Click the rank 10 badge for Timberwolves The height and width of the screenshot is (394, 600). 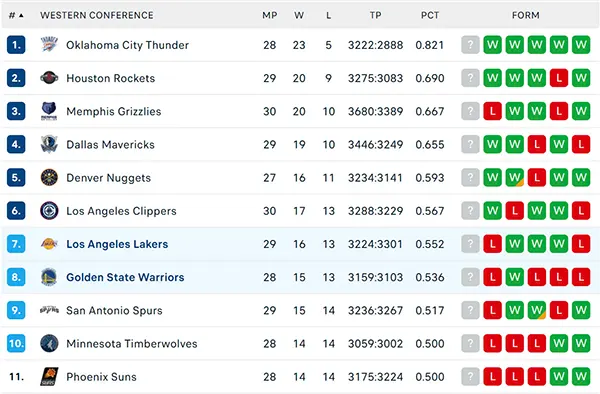click(x=16, y=343)
